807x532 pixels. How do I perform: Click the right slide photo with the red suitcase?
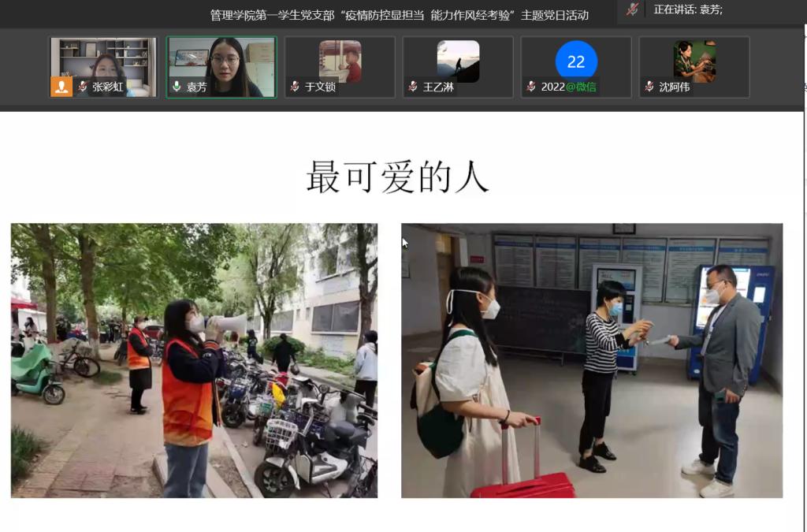pyautogui.click(x=592, y=360)
